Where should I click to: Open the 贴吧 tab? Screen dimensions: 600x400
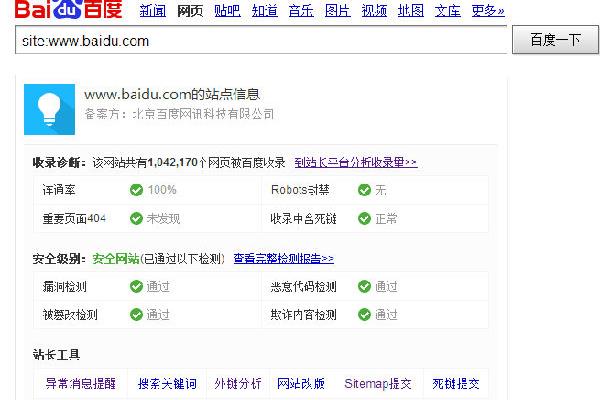[x=227, y=10]
